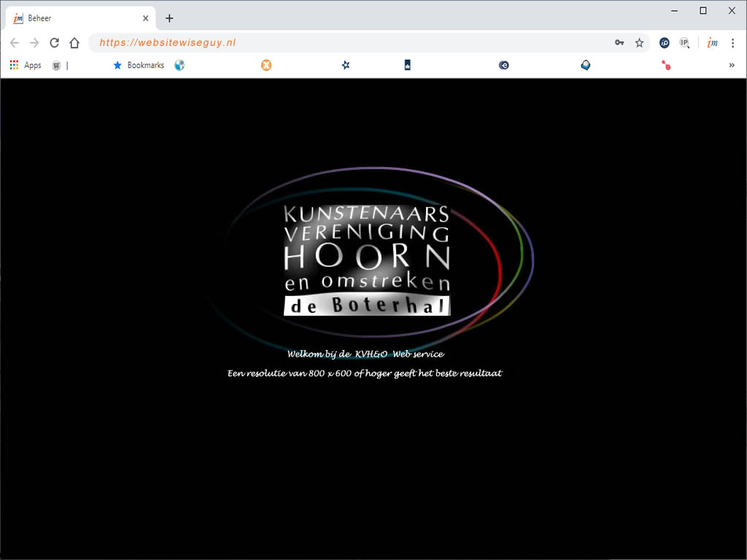Screen dimensions: 747x560
Task: Open the home page via house icon
Action: click(x=74, y=43)
